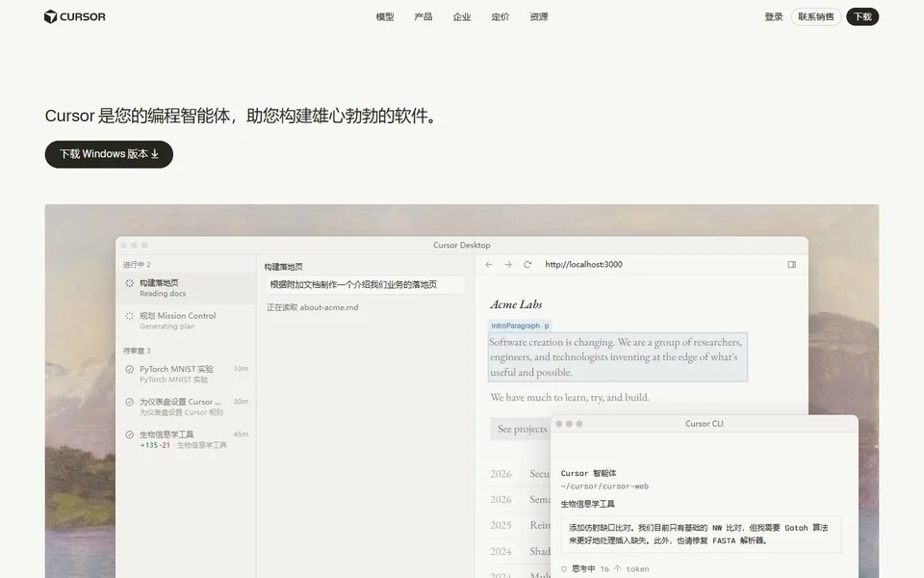Click the Cursor CLI window title
The image size is (924, 578).
[x=705, y=424]
